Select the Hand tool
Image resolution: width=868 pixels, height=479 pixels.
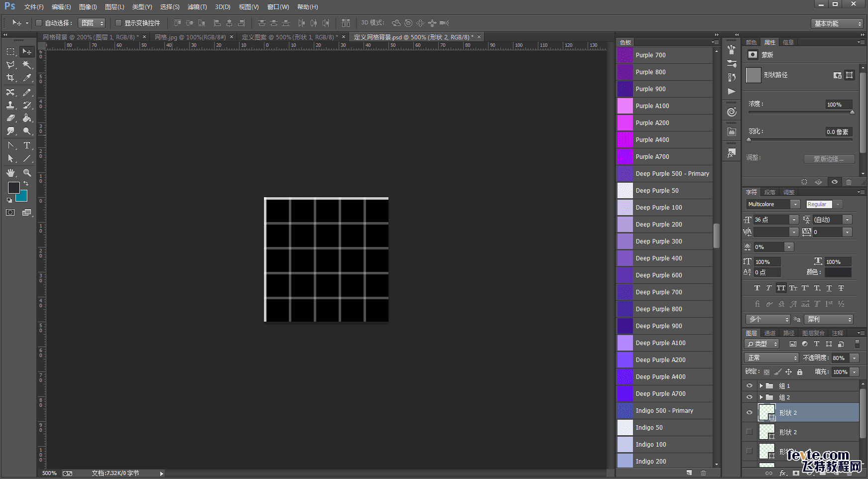tap(10, 173)
